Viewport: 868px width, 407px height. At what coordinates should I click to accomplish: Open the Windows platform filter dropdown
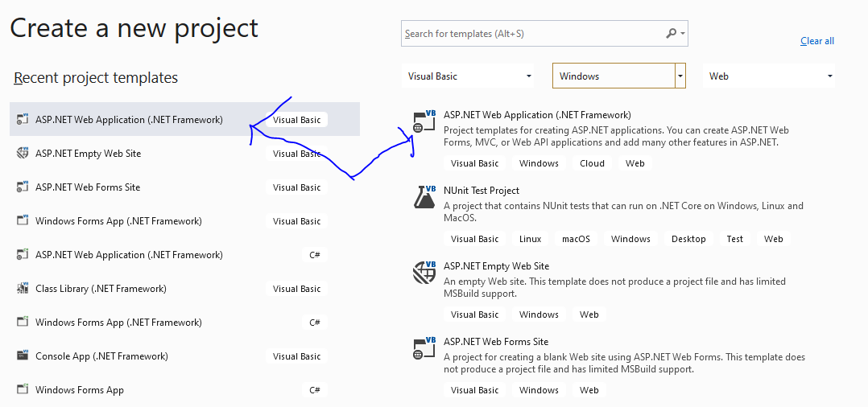point(619,76)
